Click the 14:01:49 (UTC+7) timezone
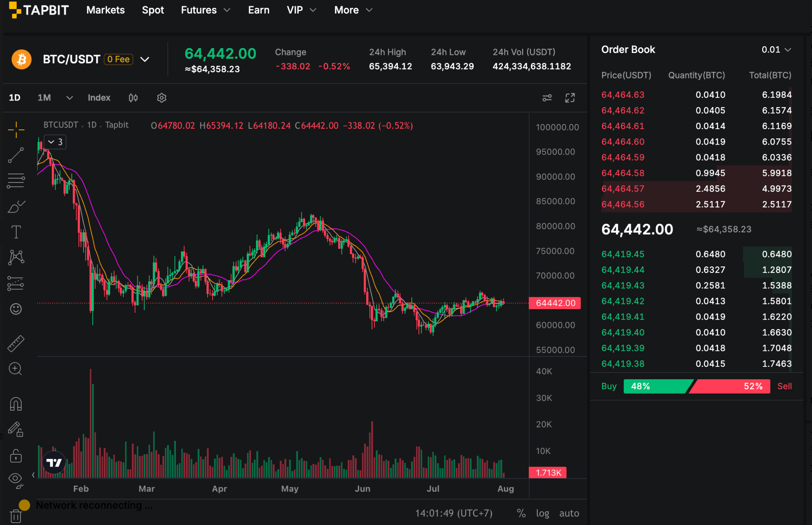The image size is (812, 525). tap(454, 513)
